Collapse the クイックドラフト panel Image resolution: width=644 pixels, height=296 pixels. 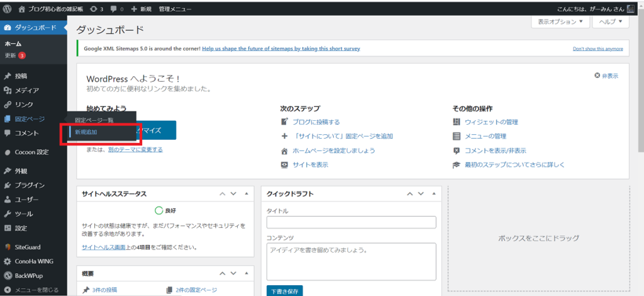(x=434, y=194)
